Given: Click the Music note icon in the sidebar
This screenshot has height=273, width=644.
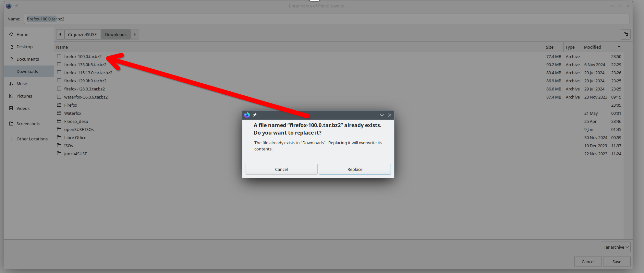Looking at the screenshot, I should [x=11, y=84].
